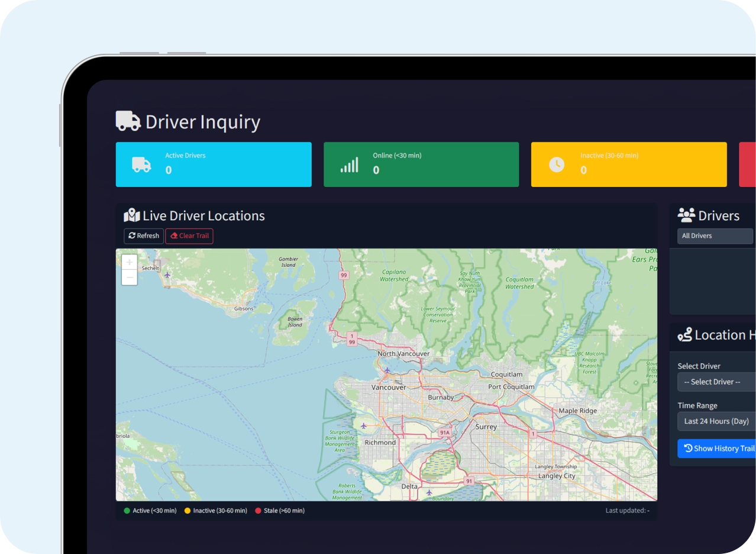Open the All Drivers filter dropdown

[716, 236]
